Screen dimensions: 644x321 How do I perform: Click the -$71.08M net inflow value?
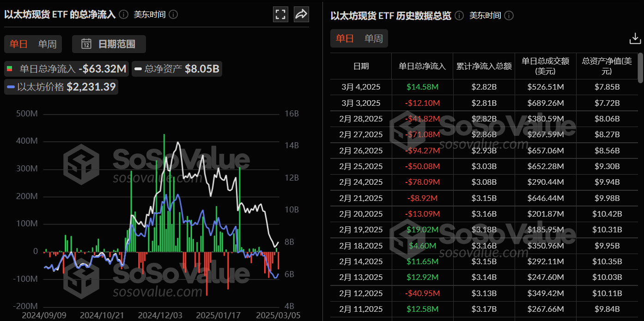pos(422,134)
